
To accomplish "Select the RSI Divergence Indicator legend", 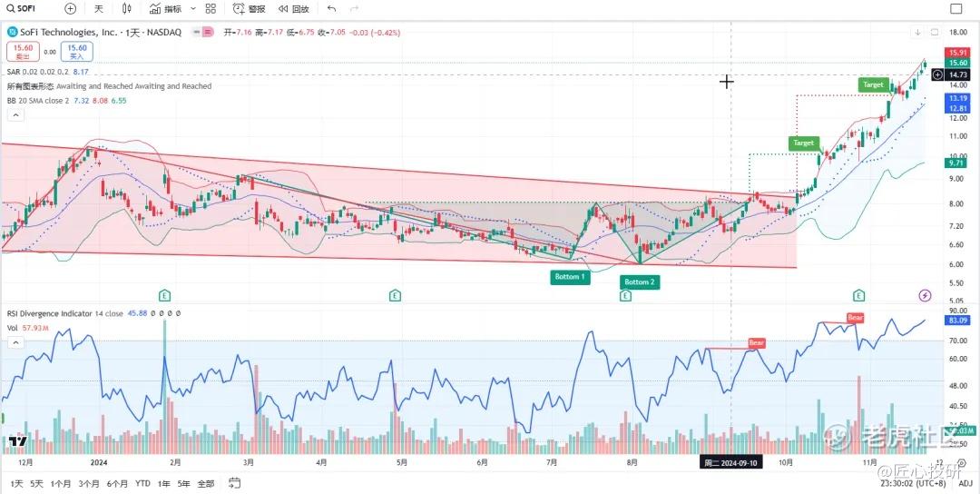I will coord(93,314).
